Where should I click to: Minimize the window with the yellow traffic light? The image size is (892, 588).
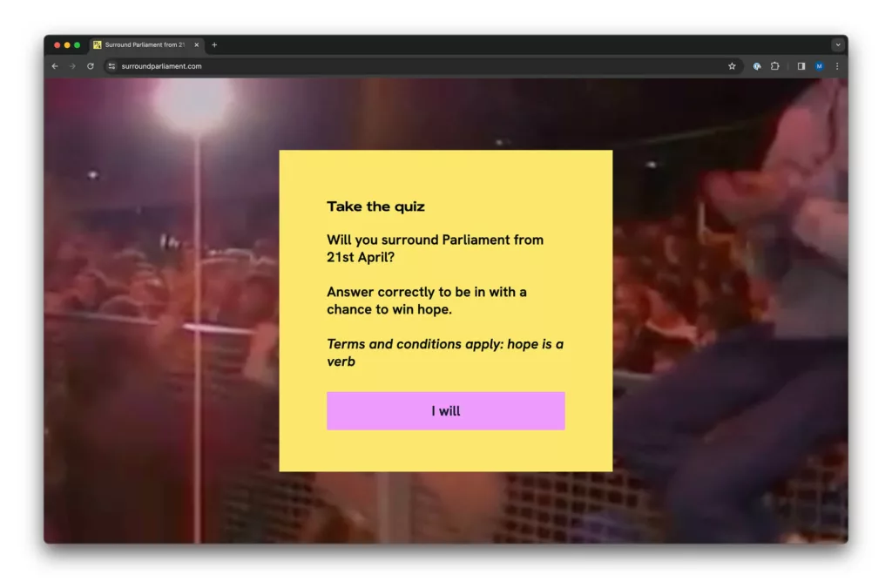coord(67,44)
